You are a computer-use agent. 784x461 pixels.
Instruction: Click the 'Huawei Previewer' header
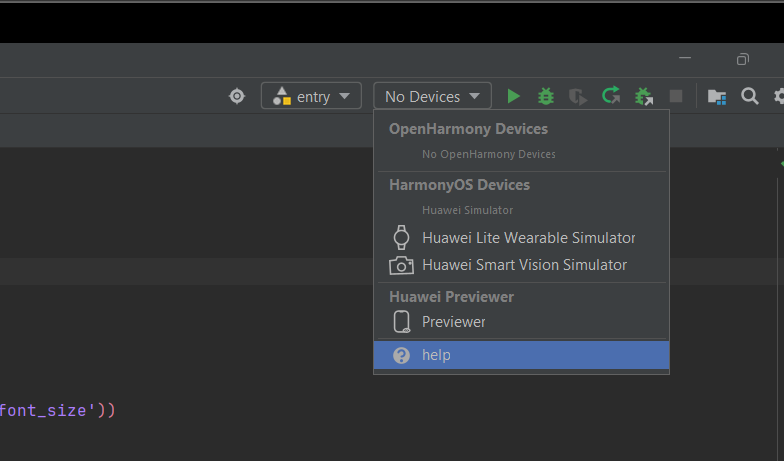[x=452, y=297]
